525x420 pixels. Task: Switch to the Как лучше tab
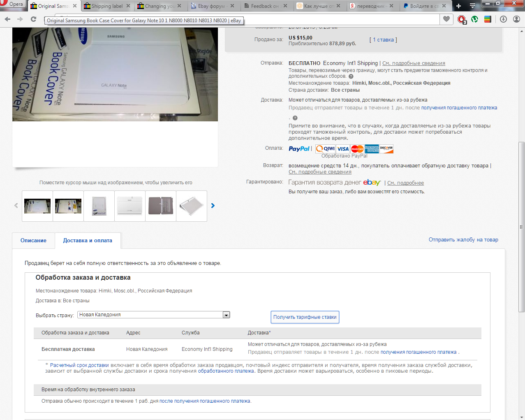tap(319, 6)
